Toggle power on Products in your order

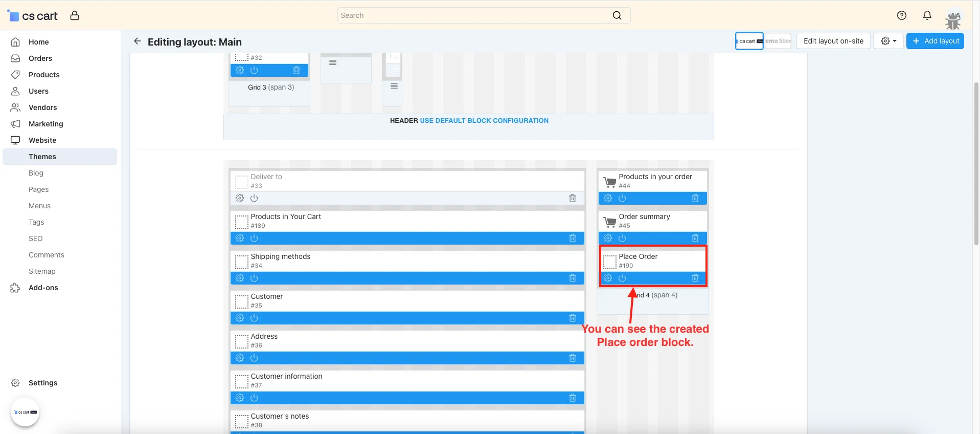tap(622, 199)
